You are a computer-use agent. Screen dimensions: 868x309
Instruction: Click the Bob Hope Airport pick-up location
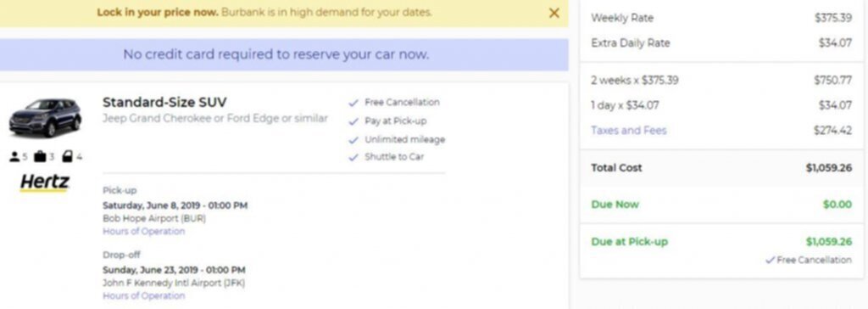pyautogui.click(x=154, y=218)
